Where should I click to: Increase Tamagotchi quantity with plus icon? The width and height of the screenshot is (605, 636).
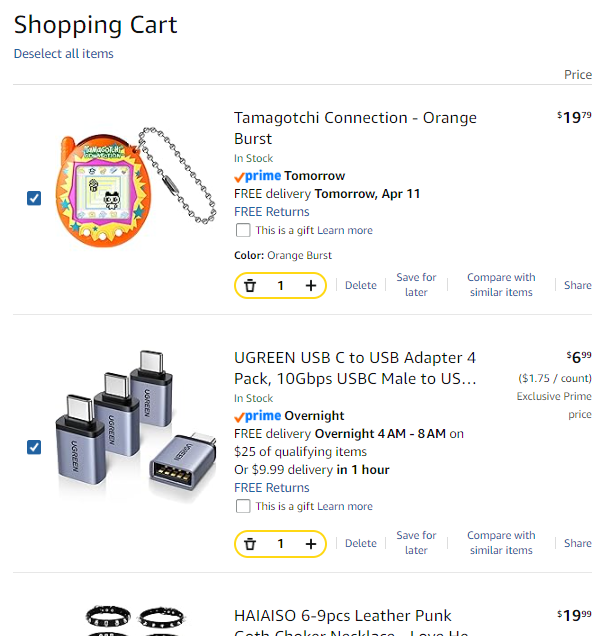coord(311,286)
